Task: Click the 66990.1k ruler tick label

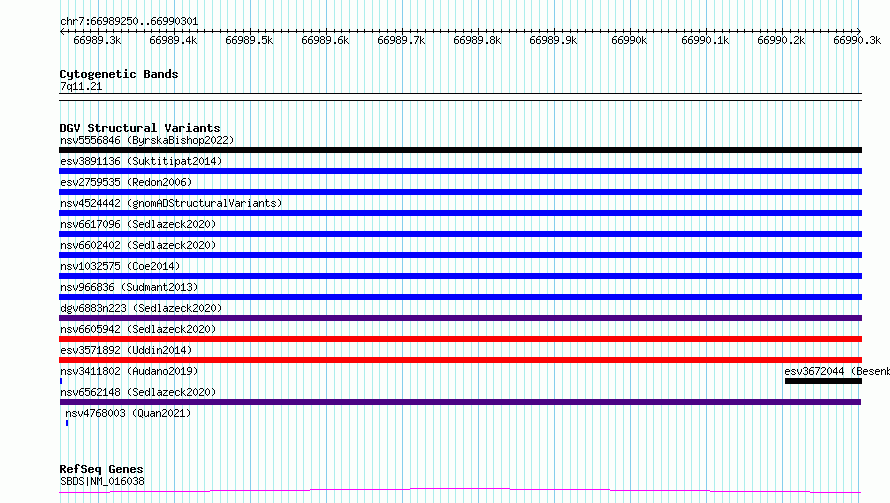Action: pyautogui.click(x=705, y=40)
